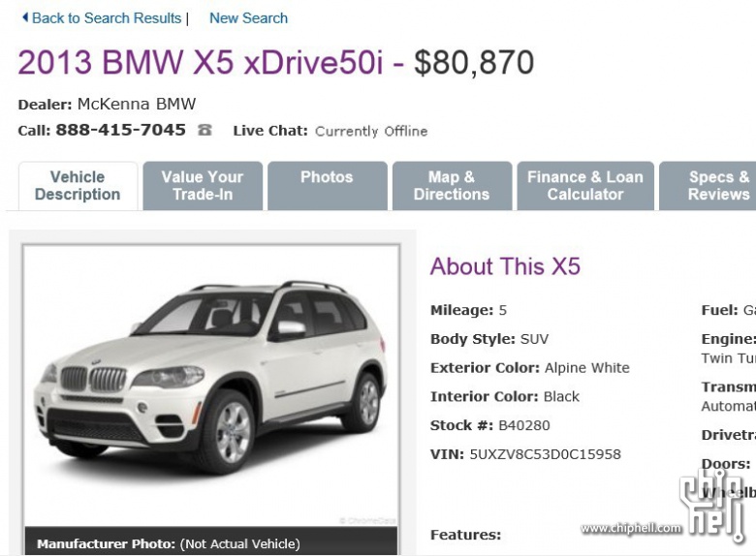Switch to the Specs & Reviews tab
The height and width of the screenshot is (556, 756).
point(708,186)
